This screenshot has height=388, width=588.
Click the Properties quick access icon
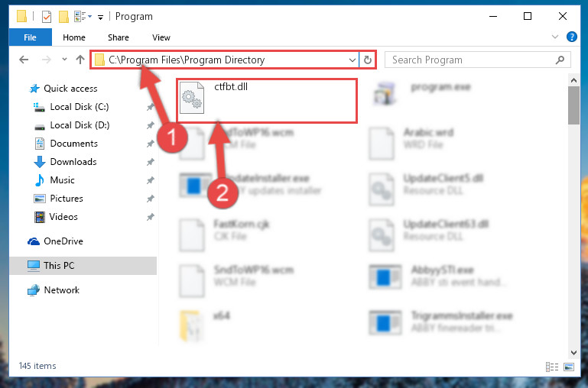(x=47, y=17)
